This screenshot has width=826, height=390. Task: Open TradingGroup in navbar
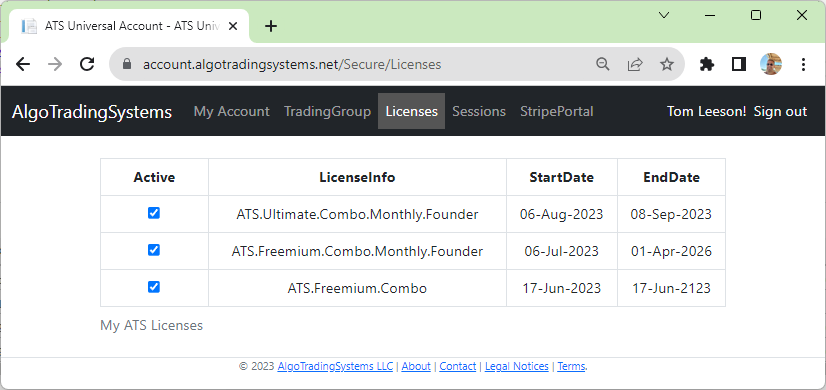(327, 111)
